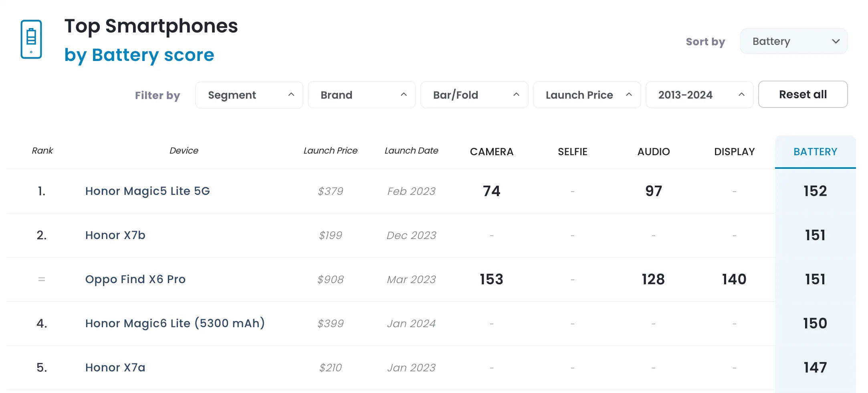This screenshot has height=393, width=868.
Task: Click the Oppo Find X6 Pro camera score 153
Action: [x=491, y=279]
